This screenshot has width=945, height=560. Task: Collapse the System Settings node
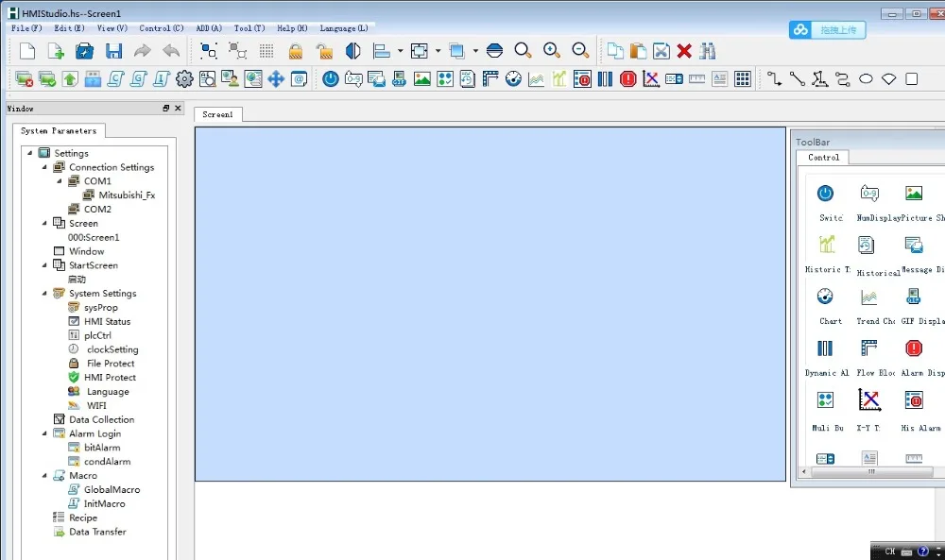(44, 294)
